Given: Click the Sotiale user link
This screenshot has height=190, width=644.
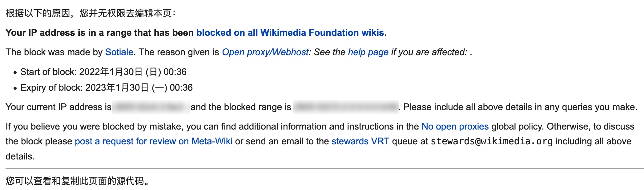Looking at the screenshot, I should pyautogui.click(x=119, y=52).
